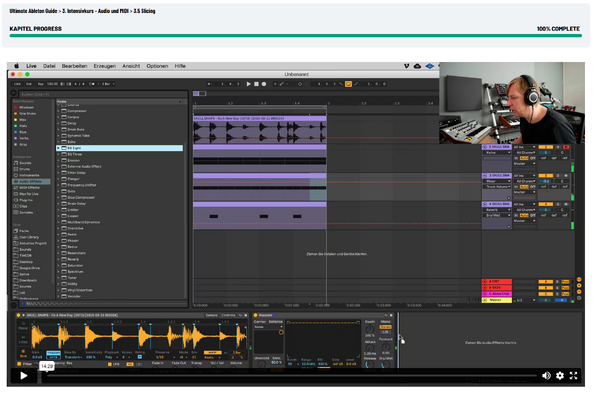Open video player settings gear

(560, 376)
